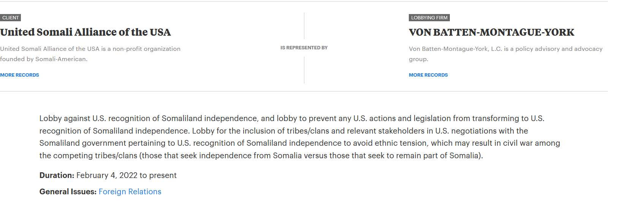Click the IS REPRESENTED BY label
The height and width of the screenshot is (211, 644).
[x=304, y=48]
